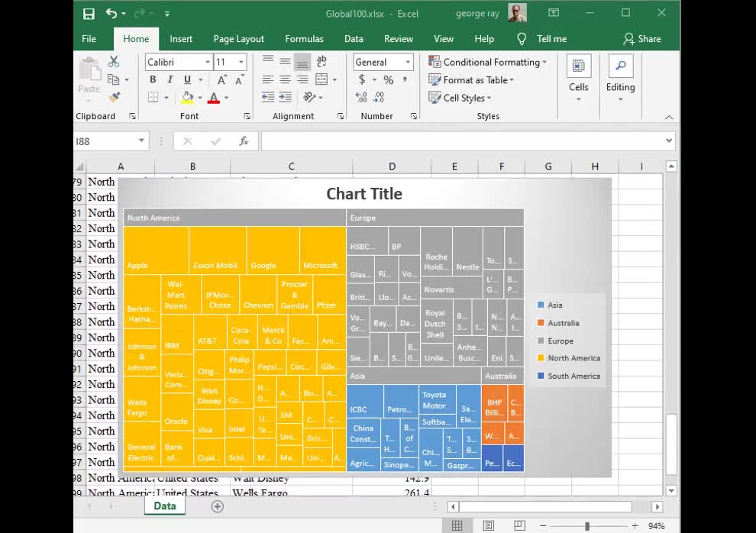Click the Cut scissors icon

coord(114,61)
